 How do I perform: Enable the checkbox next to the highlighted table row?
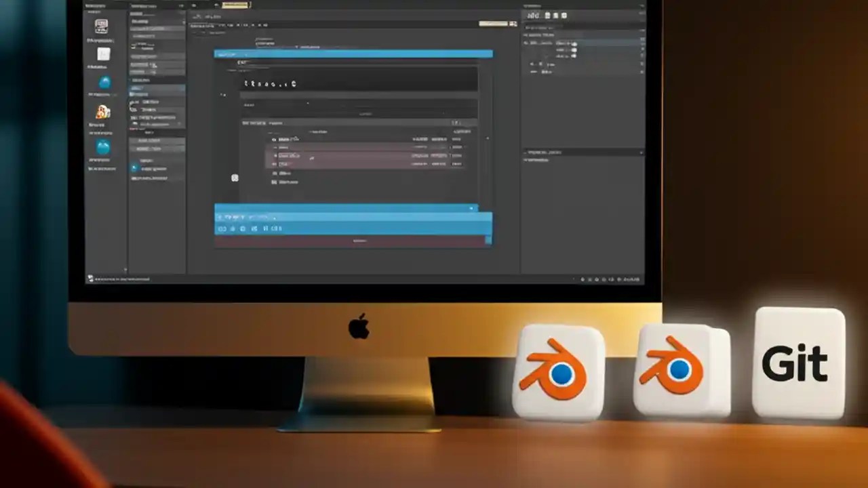tap(275, 156)
